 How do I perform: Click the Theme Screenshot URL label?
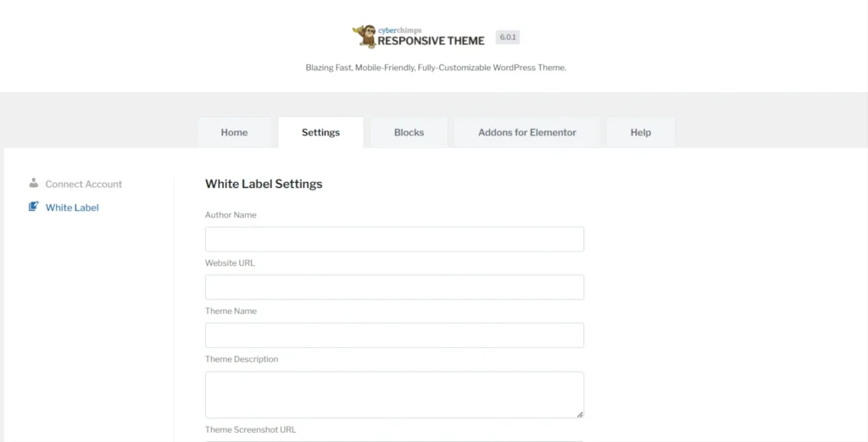click(x=250, y=429)
